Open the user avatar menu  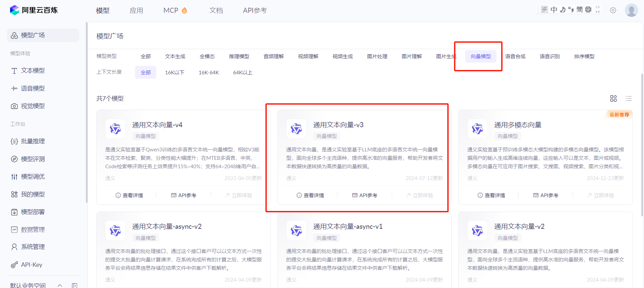pos(631,10)
